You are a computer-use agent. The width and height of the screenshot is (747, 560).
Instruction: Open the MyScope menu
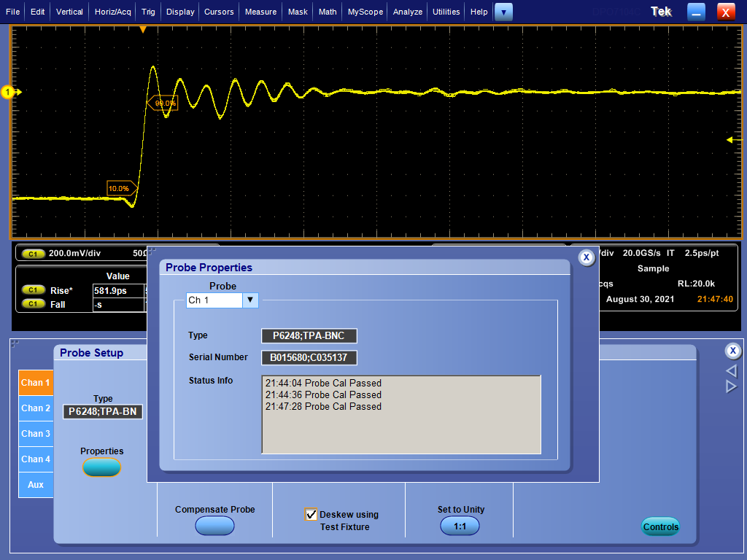[x=365, y=12]
